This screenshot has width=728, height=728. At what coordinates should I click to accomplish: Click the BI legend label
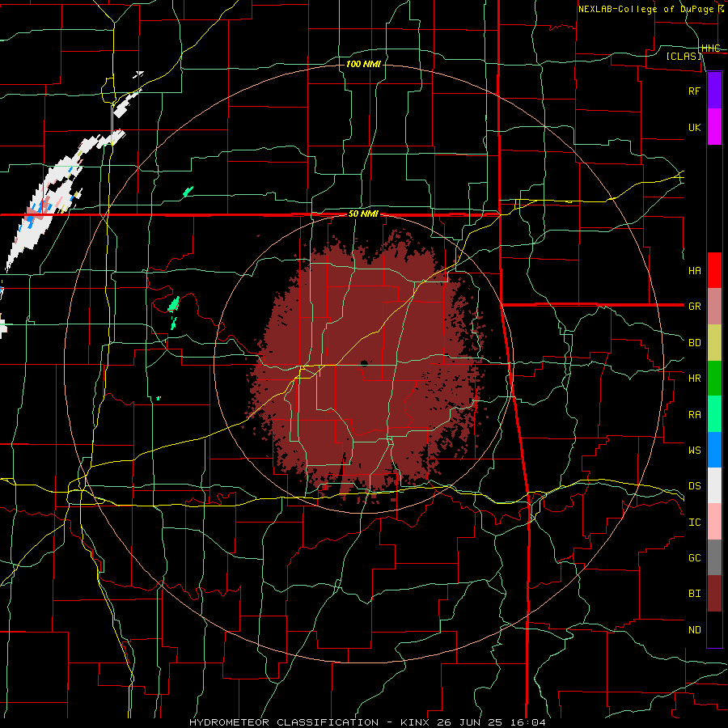(694, 594)
